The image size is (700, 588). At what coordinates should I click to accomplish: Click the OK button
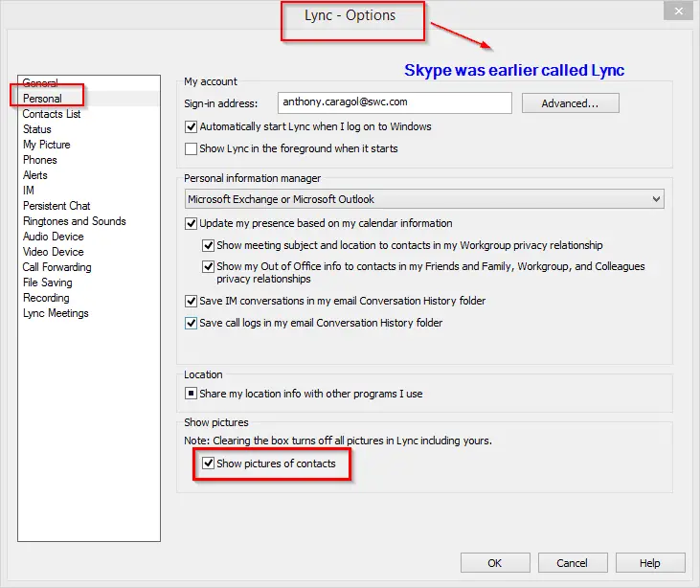coord(495,562)
